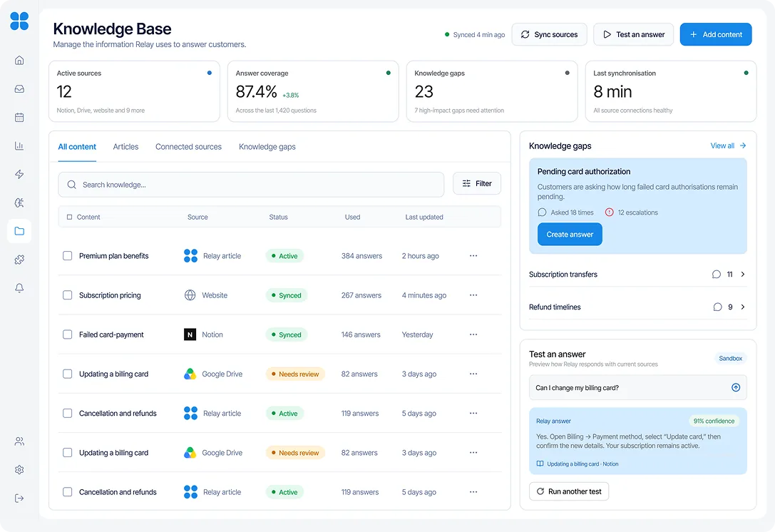Click the red escalations alert icon
Viewport: 775px width, 532px height.
[609, 212]
